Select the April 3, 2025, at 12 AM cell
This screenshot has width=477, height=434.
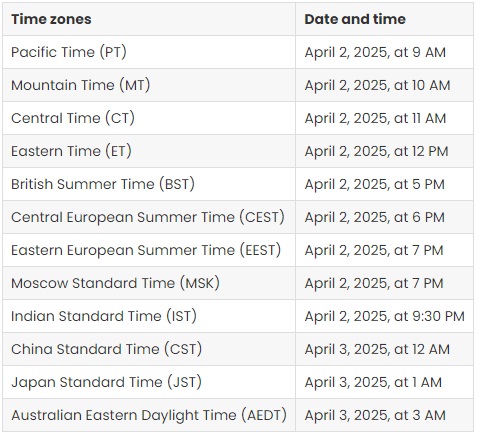384,349
